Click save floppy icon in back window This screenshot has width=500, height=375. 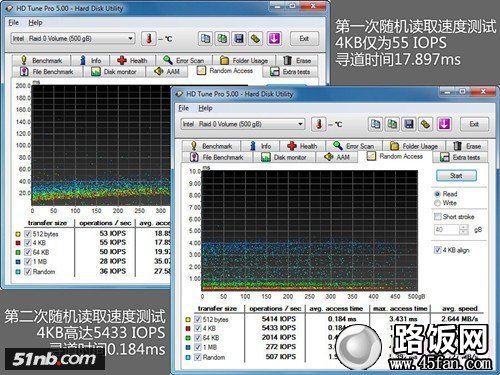click(x=239, y=39)
